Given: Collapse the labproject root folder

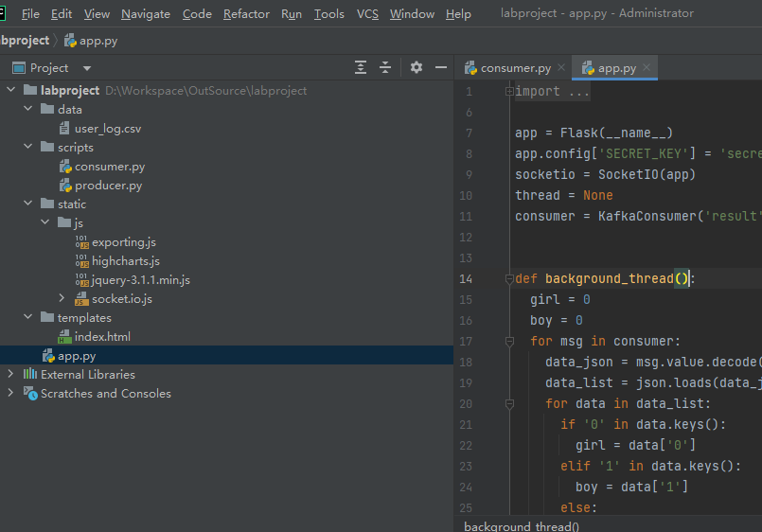Looking at the screenshot, I should 10,90.
